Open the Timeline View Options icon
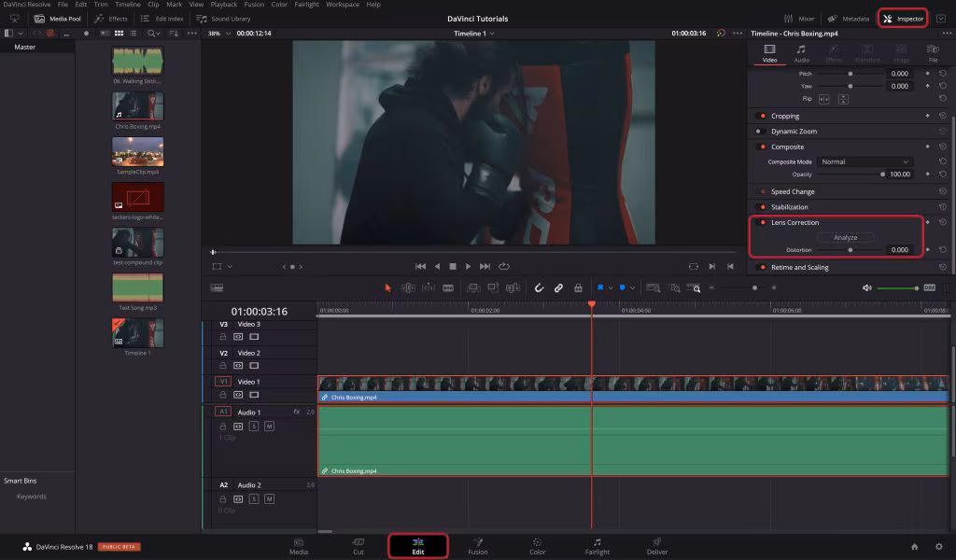The height and width of the screenshot is (560, 956). (217, 288)
